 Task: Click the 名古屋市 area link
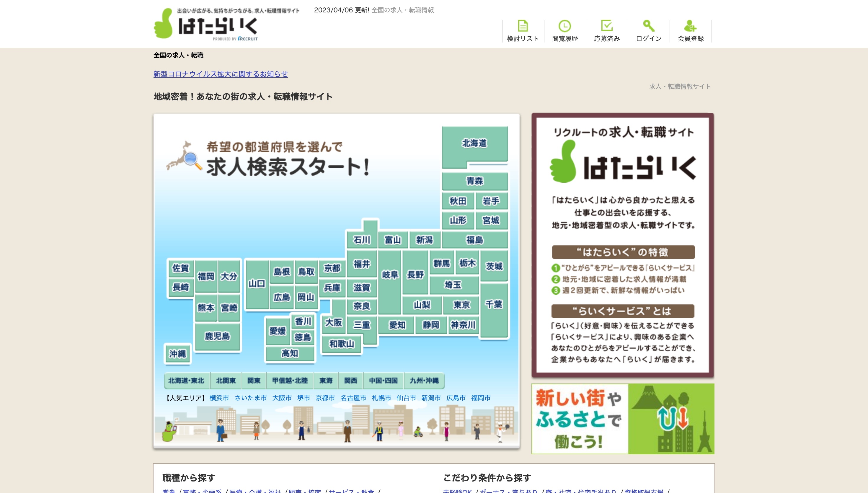coord(353,398)
